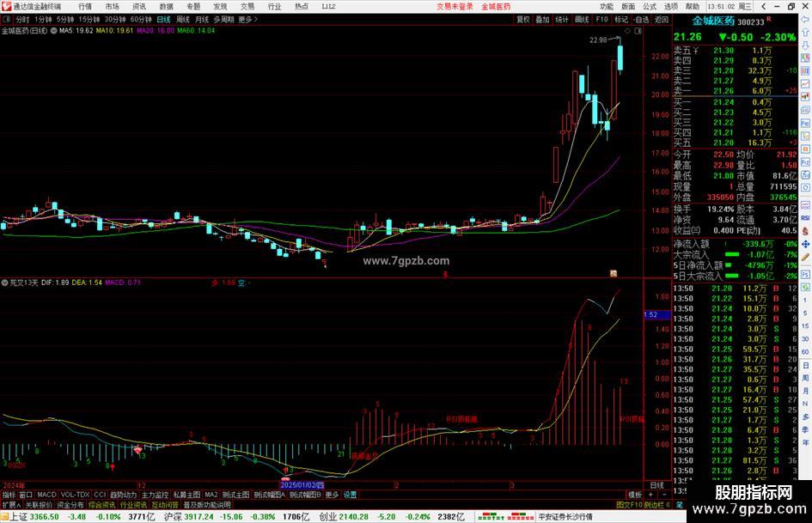Select the 指标 bottom tab
812x523 pixels.
9,495
